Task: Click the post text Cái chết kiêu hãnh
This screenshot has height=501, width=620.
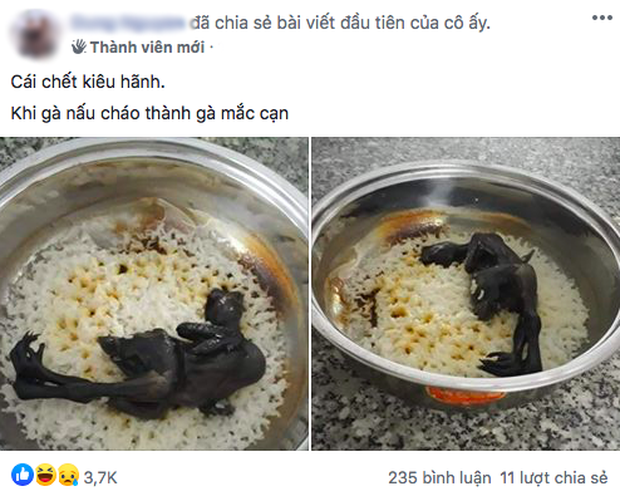Action: point(88,82)
